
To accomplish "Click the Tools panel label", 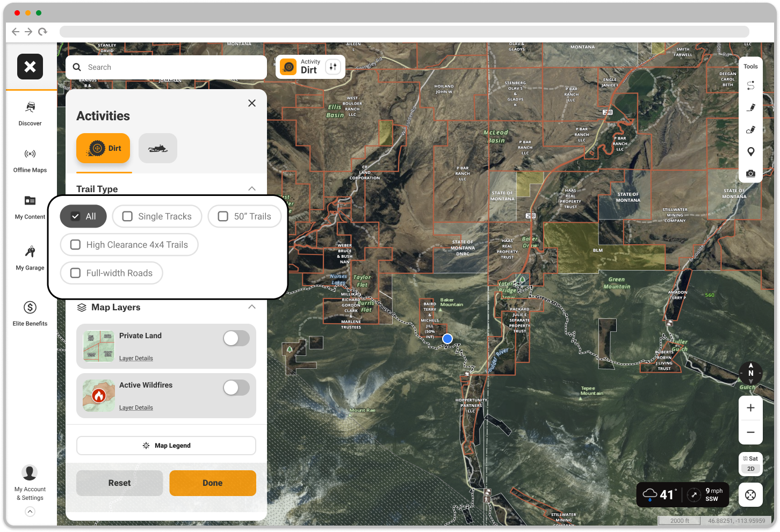I will (x=751, y=67).
